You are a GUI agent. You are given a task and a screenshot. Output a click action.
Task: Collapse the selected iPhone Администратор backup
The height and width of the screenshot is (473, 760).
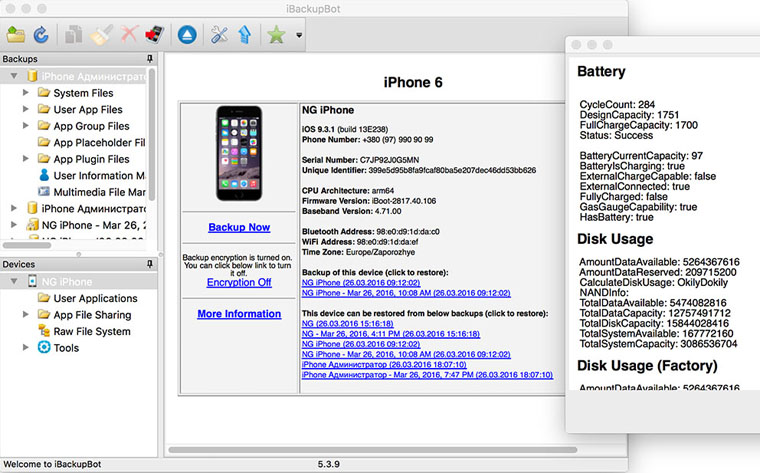point(14,76)
